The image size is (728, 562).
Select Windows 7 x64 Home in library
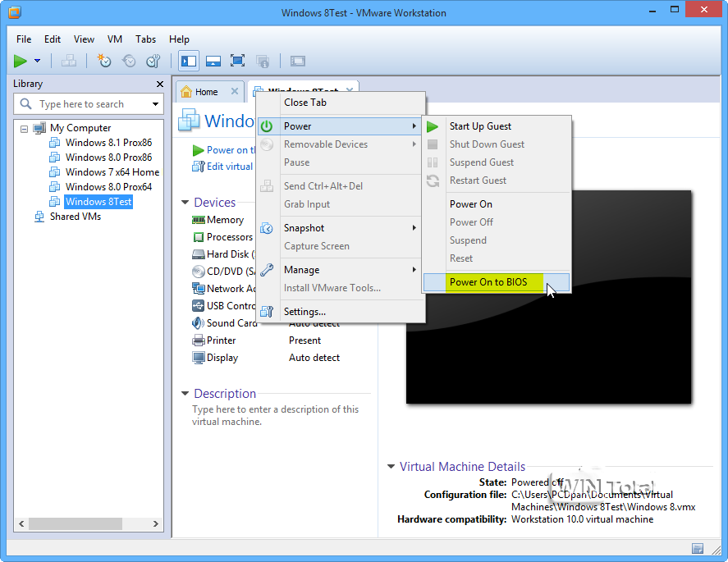pos(112,172)
